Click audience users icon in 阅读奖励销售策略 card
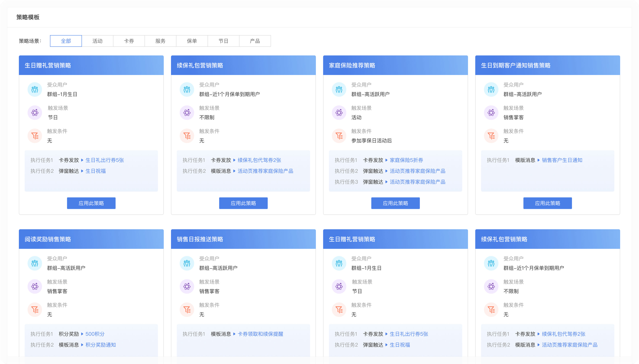Image resolution: width=639 pixels, height=364 pixels. tap(35, 263)
